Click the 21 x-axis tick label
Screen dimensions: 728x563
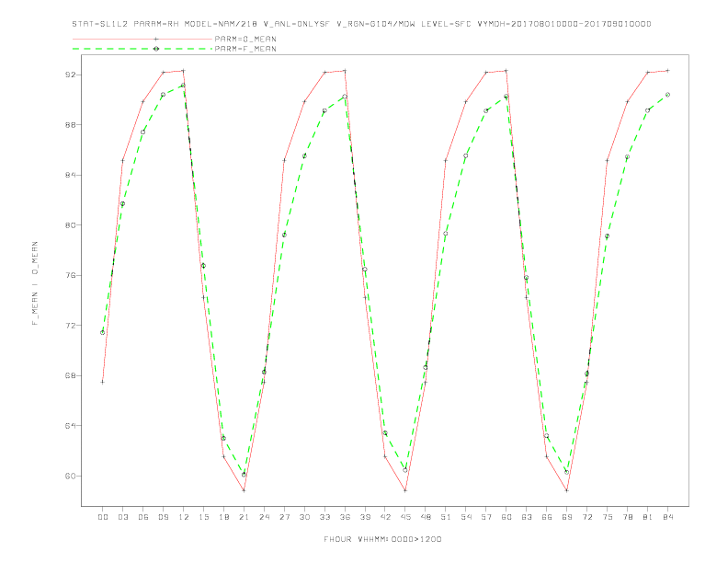pyautogui.click(x=244, y=517)
